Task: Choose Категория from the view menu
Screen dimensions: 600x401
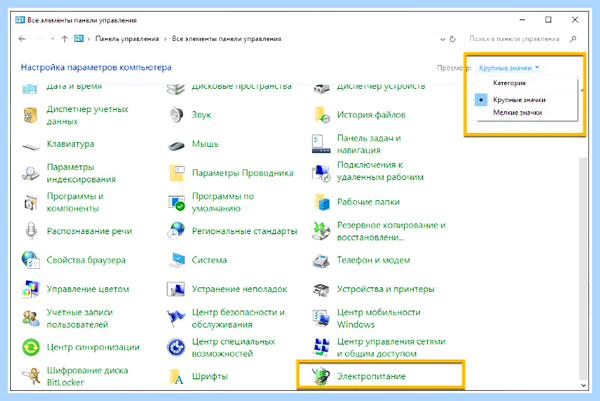Action: (x=509, y=83)
